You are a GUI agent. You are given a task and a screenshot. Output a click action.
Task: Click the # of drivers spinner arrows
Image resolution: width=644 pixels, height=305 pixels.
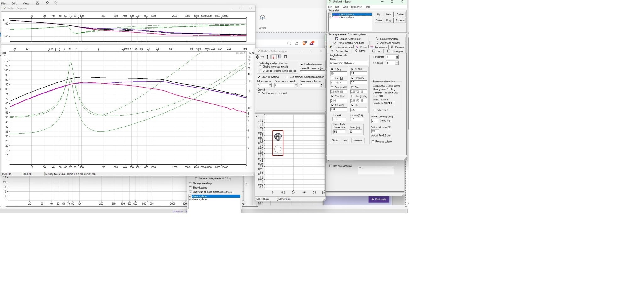pyautogui.click(x=397, y=57)
